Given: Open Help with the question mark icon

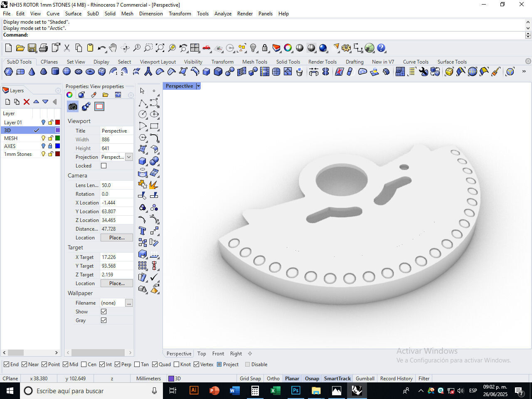Looking at the screenshot, I should tap(381, 48).
